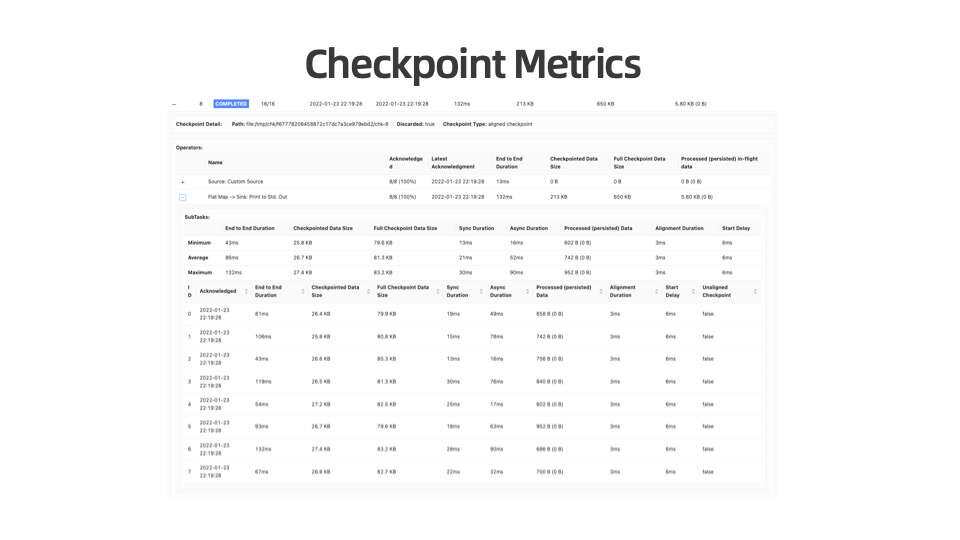Image resolution: width=960 pixels, height=540 pixels.
Task: Click the SubTasks: section label
Action: tap(197, 217)
